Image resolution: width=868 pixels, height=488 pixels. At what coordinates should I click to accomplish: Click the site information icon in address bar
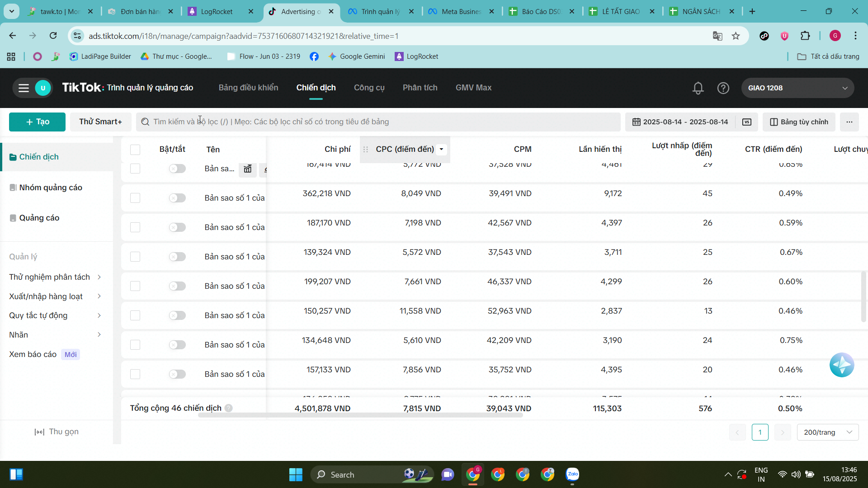click(x=77, y=36)
